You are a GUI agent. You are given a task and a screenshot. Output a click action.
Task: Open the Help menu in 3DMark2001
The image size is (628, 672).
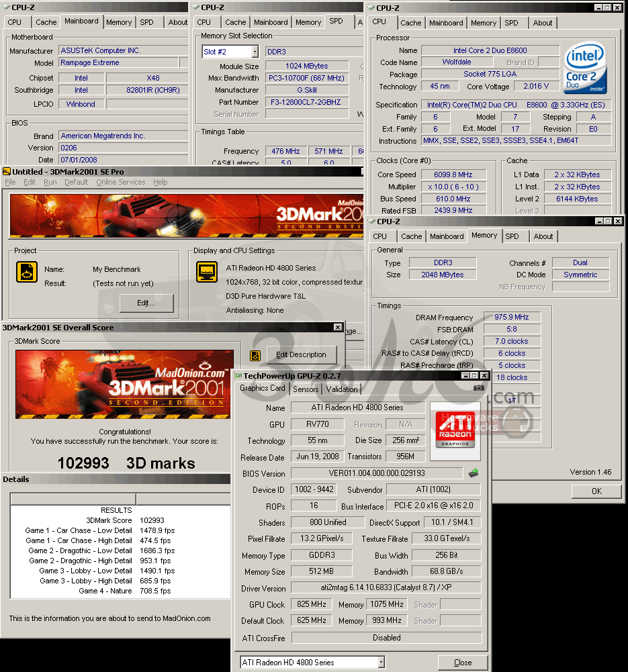click(161, 182)
